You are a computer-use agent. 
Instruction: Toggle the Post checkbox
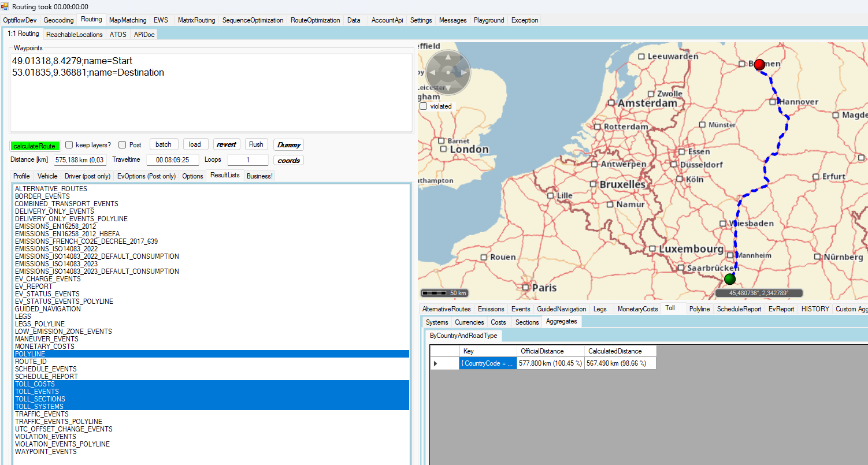coord(123,145)
